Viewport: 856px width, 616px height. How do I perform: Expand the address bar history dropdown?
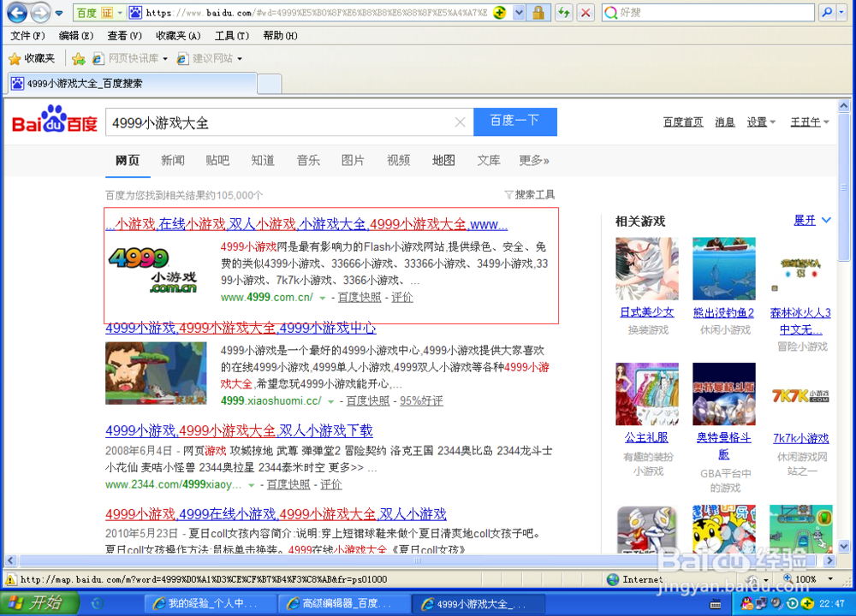coord(519,12)
